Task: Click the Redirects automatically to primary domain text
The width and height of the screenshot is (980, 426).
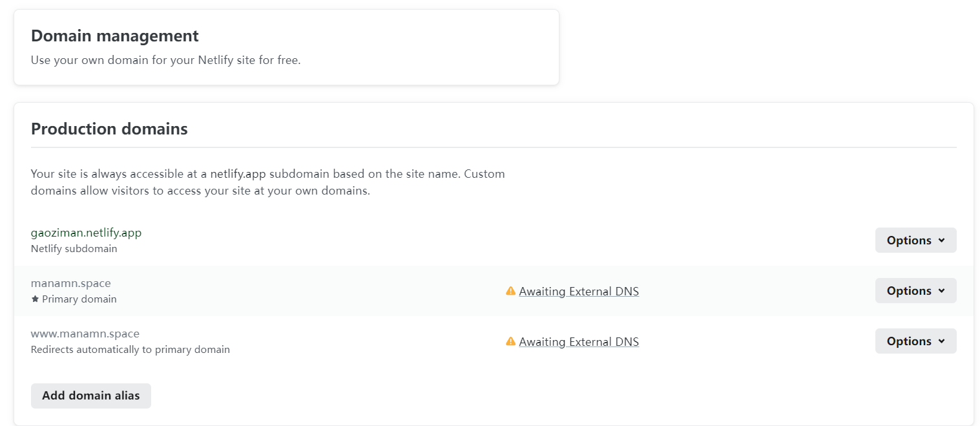Action: [130, 350]
